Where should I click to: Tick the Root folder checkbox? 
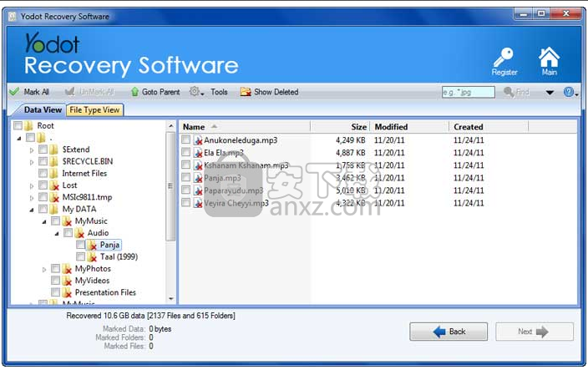18,125
